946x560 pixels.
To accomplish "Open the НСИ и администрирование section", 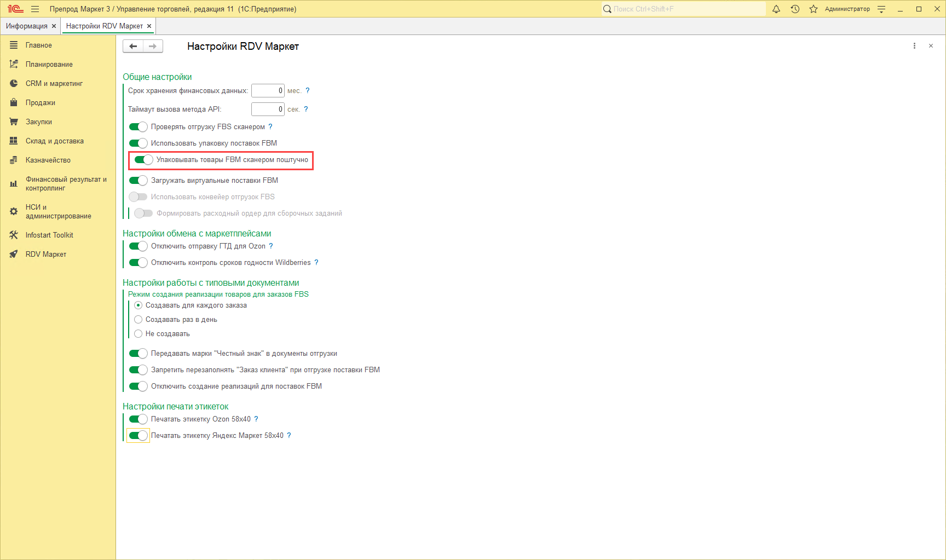I will click(x=59, y=211).
